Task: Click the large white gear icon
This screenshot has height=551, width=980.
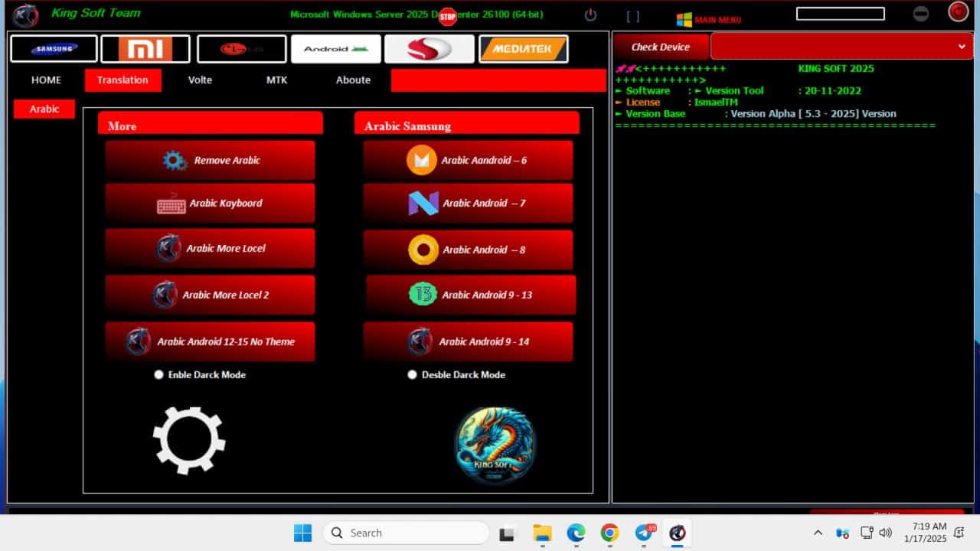Action: pos(189,440)
